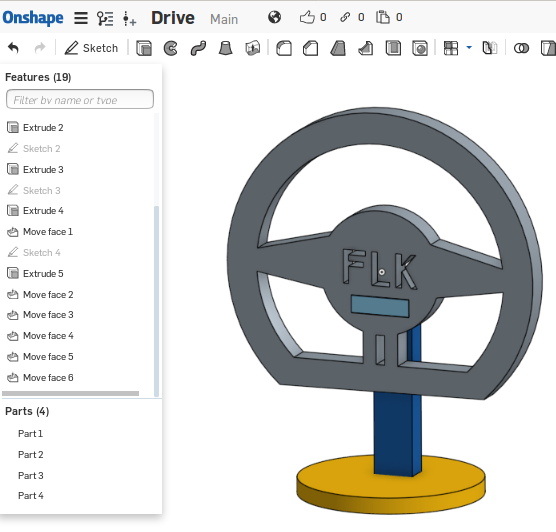Click the light blue rectangle on the hub
The image size is (556, 532).
click(x=380, y=306)
